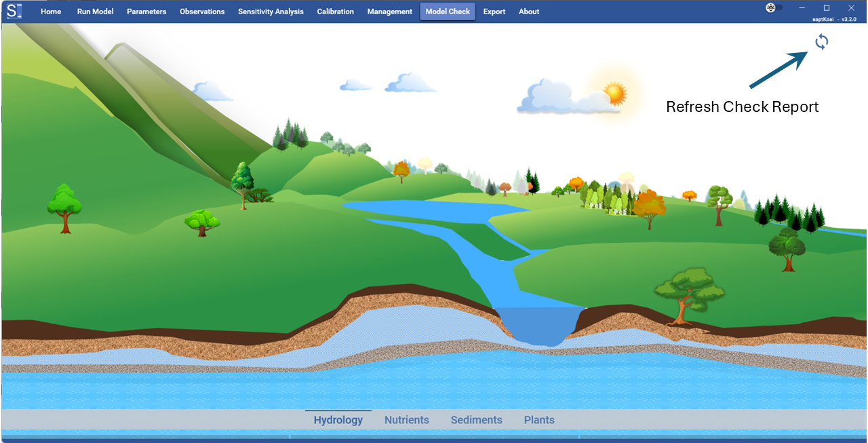Navigate to Calibration
This screenshot has height=443, width=868.
point(336,12)
